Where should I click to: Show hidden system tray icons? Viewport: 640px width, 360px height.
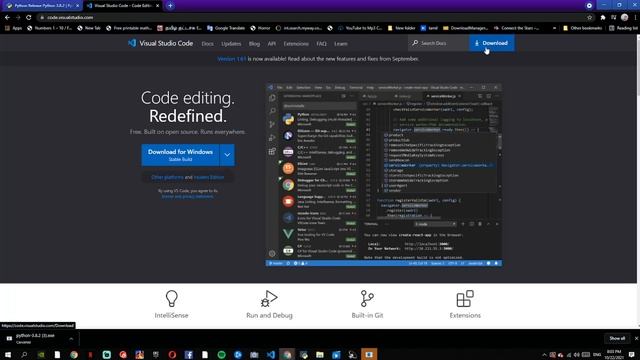544,355
